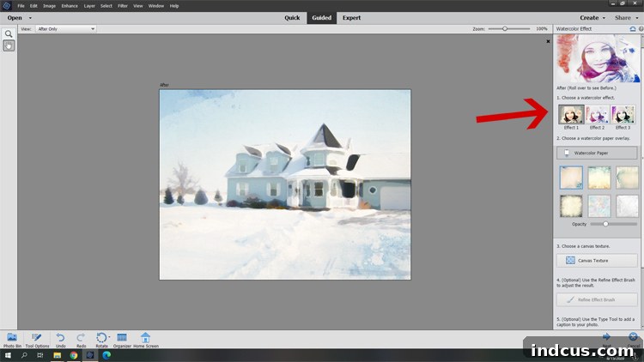644x362 pixels.
Task: Select the white paper overlay swatch
Action: (627, 206)
